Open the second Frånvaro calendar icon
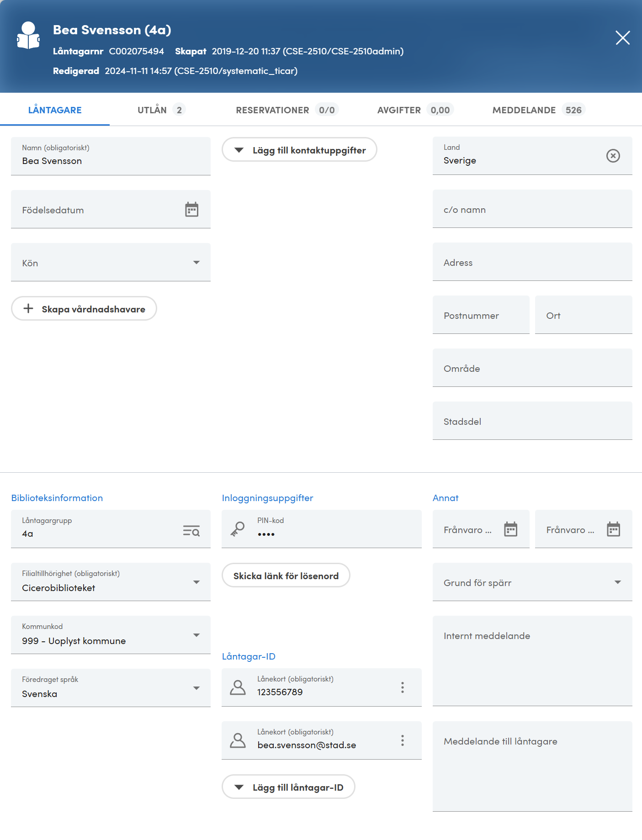The height and width of the screenshot is (840, 642). point(613,529)
